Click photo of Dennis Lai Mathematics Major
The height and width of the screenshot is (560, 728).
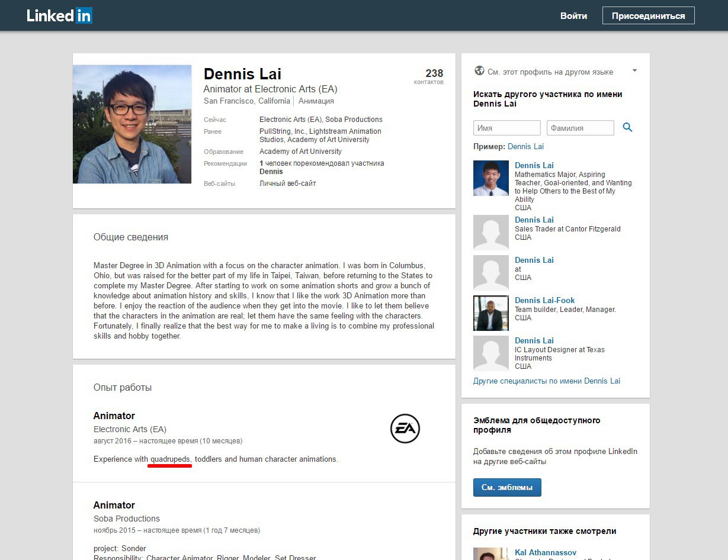(x=490, y=178)
